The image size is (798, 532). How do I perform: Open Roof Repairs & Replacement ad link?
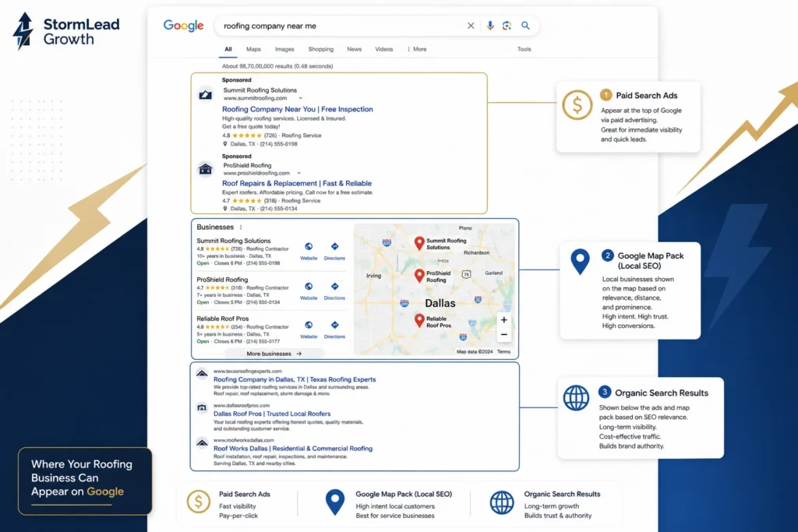point(297,184)
